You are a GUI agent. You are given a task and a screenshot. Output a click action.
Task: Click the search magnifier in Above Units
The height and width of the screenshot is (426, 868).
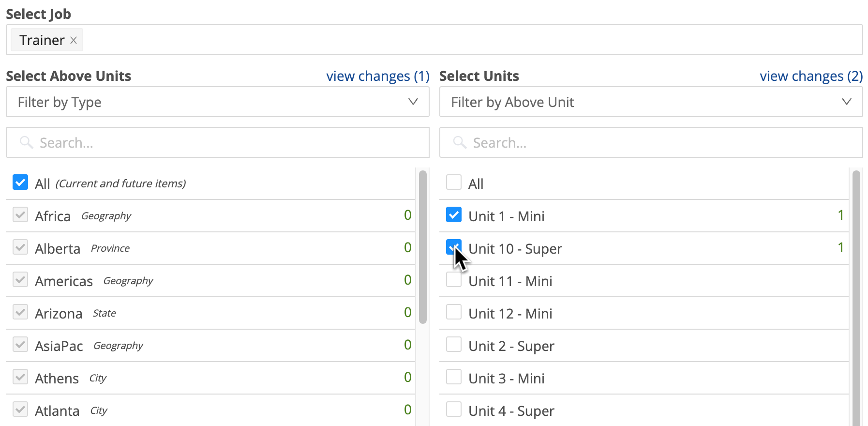coord(26,142)
